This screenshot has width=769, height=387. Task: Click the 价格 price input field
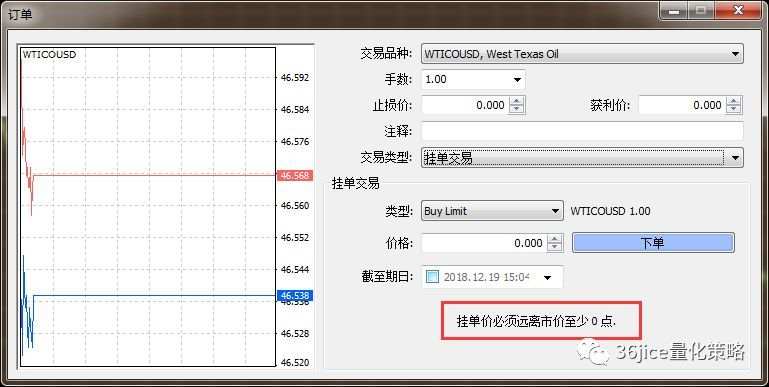[x=484, y=243]
